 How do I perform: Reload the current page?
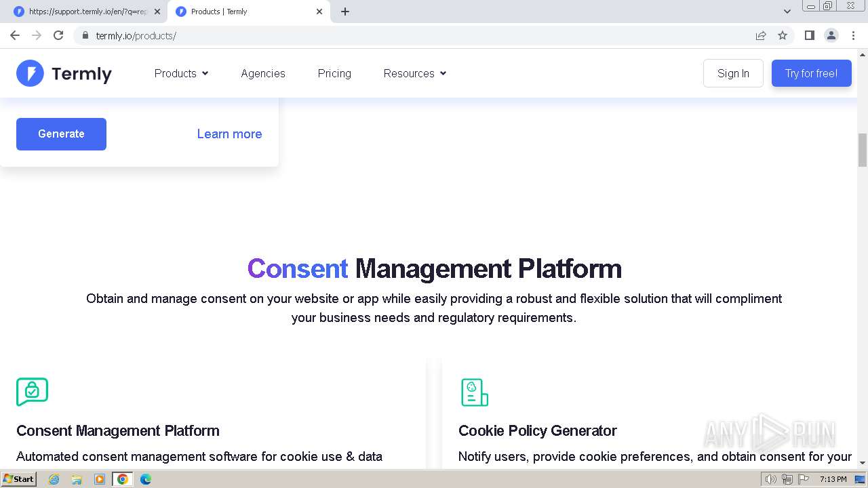[58, 35]
